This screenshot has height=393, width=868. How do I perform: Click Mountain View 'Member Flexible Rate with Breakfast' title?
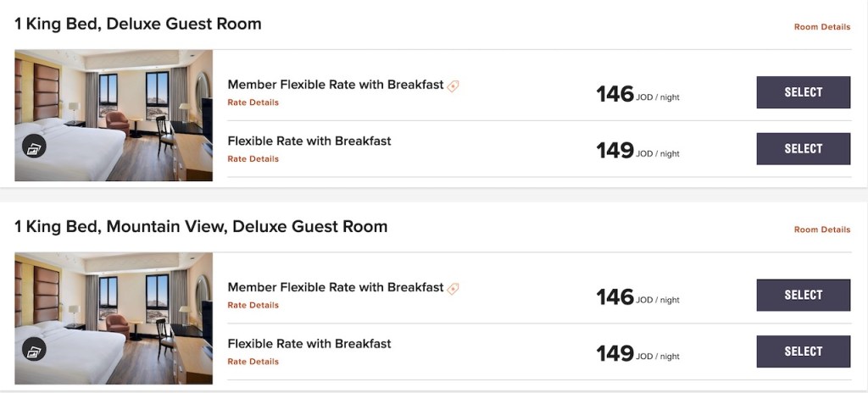(335, 287)
